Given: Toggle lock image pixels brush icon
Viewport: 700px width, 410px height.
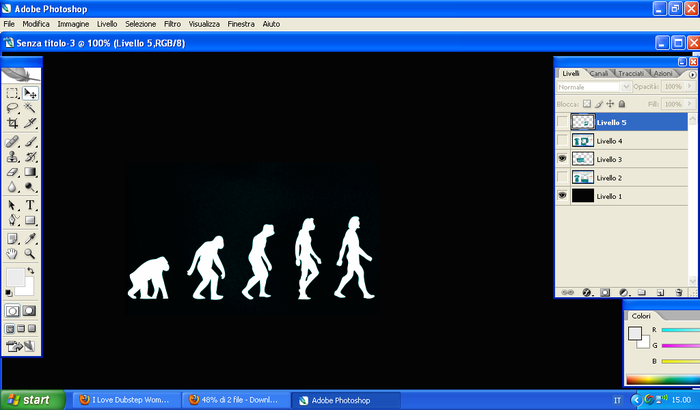Looking at the screenshot, I should 599,104.
